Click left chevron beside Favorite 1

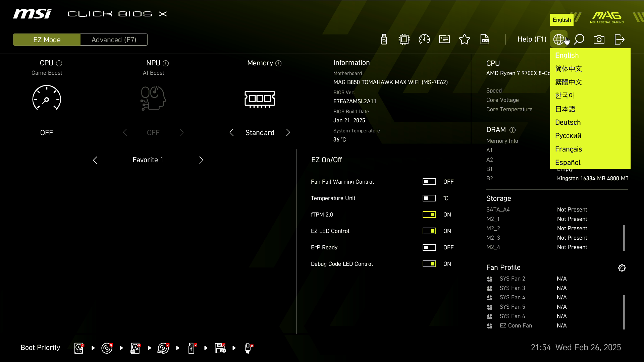point(95,160)
